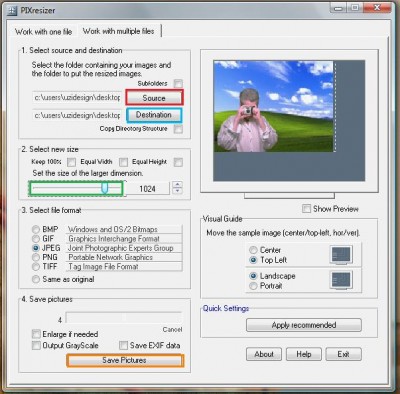Click the PIXresizer title bar app icon
Viewport: 400px width, 394px height.
[x=12, y=10]
